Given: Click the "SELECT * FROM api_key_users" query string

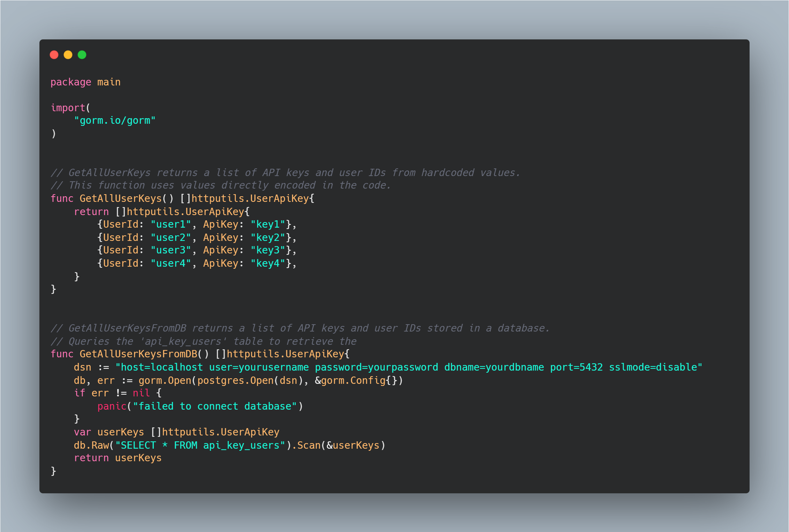Looking at the screenshot, I should point(200,446).
